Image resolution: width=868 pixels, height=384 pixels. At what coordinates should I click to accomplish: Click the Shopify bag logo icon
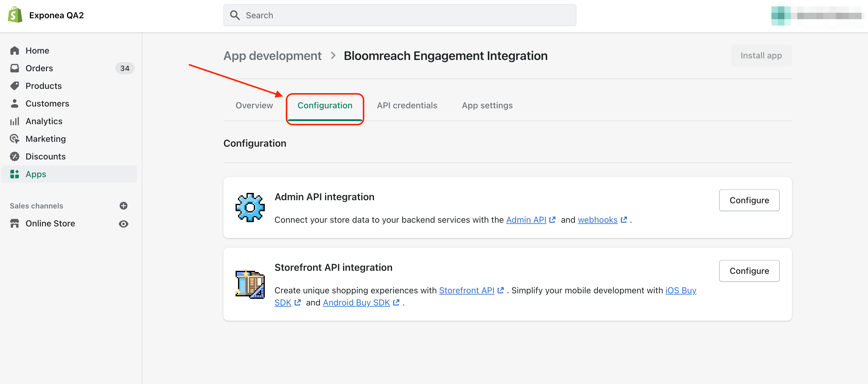15,15
